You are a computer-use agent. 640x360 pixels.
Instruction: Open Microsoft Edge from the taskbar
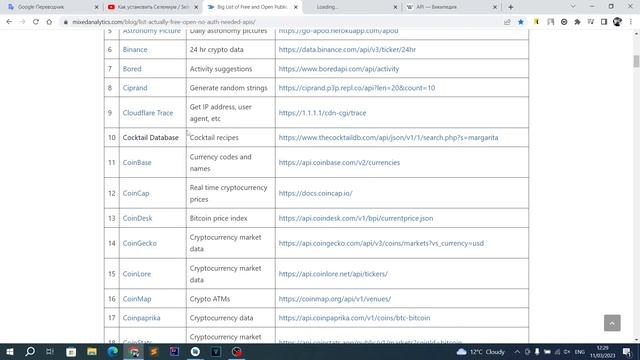tap(113, 351)
